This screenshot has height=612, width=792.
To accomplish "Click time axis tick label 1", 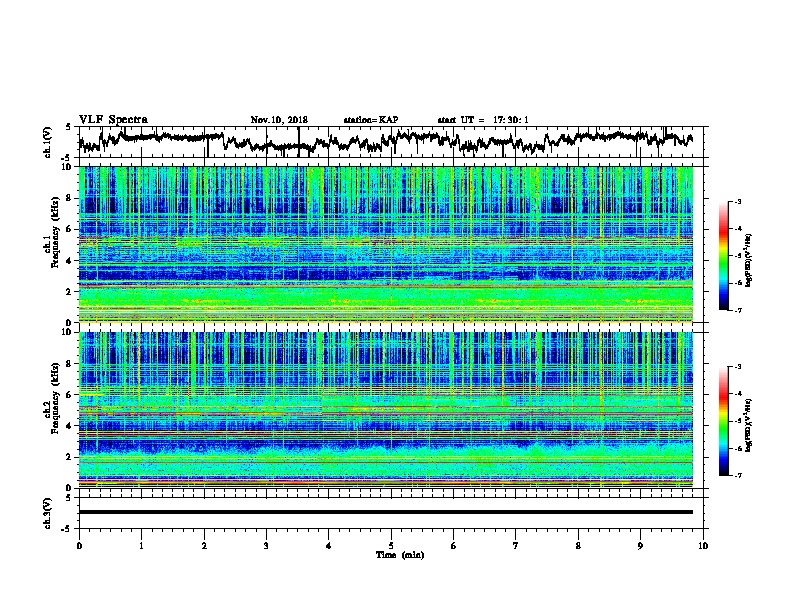I will point(141,546).
